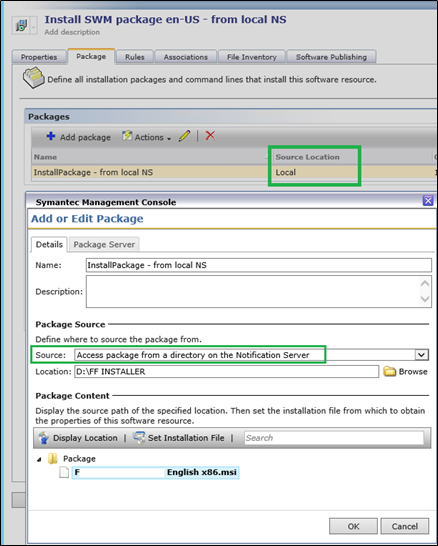438x546 pixels.
Task: Click the Display Location icon
Action: pyautogui.click(x=44, y=438)
